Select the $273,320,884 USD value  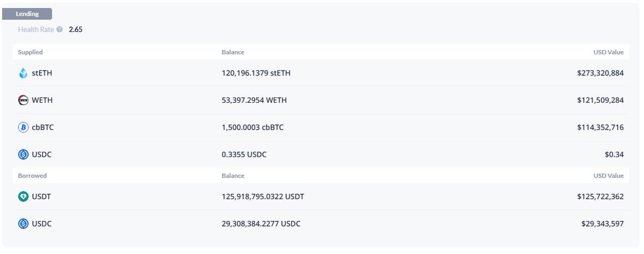tap(600, 73)
